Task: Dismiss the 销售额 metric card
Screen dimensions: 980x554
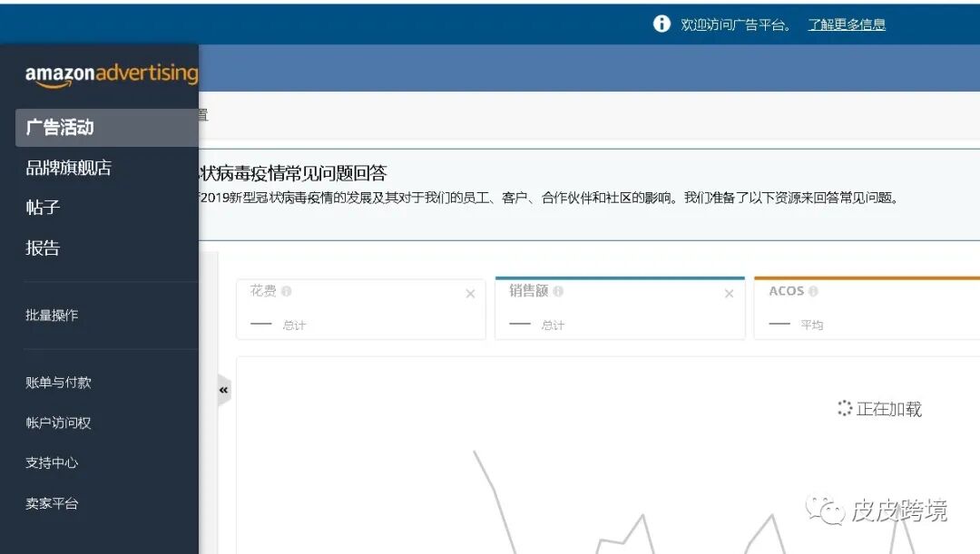Action: point(729,294)
